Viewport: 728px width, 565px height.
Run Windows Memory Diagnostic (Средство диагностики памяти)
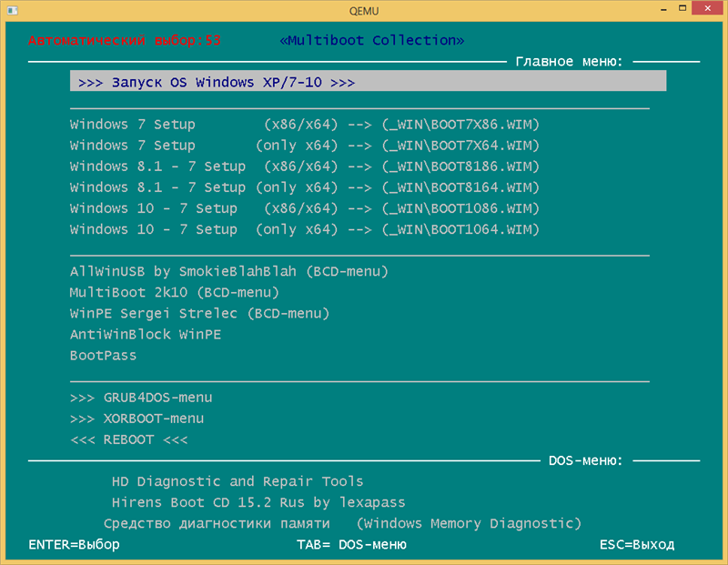tap(342, 524)
